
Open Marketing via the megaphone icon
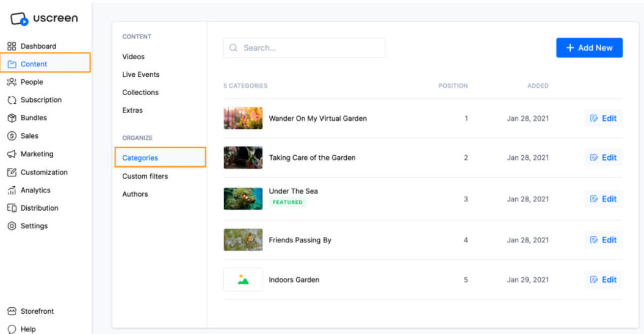11,154
